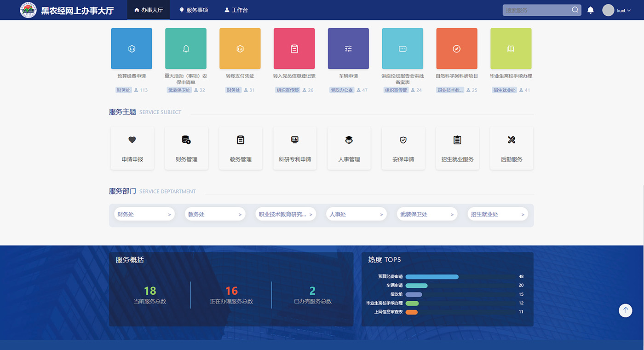Select the 人事管理 graduate icon
The image size is (644, 350).
tap(349, 140)
